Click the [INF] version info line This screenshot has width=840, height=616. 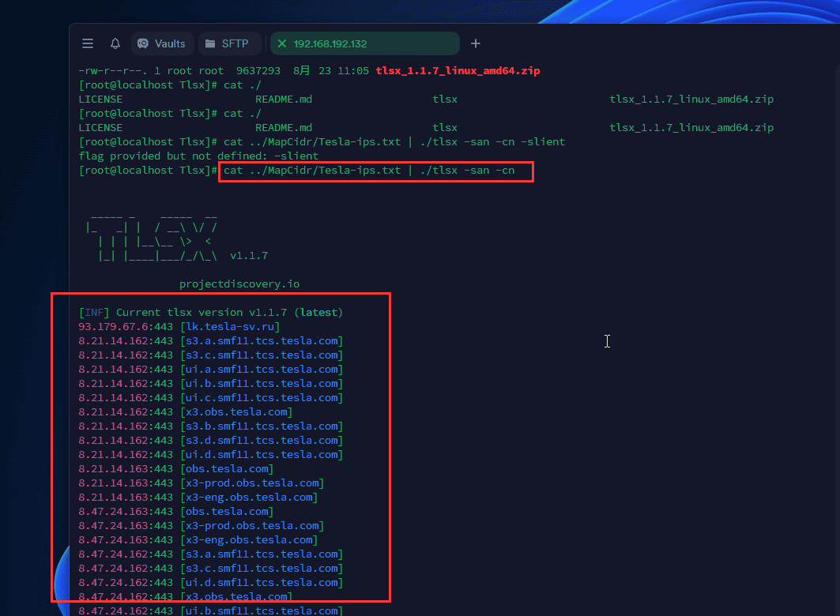pos(210,313)
